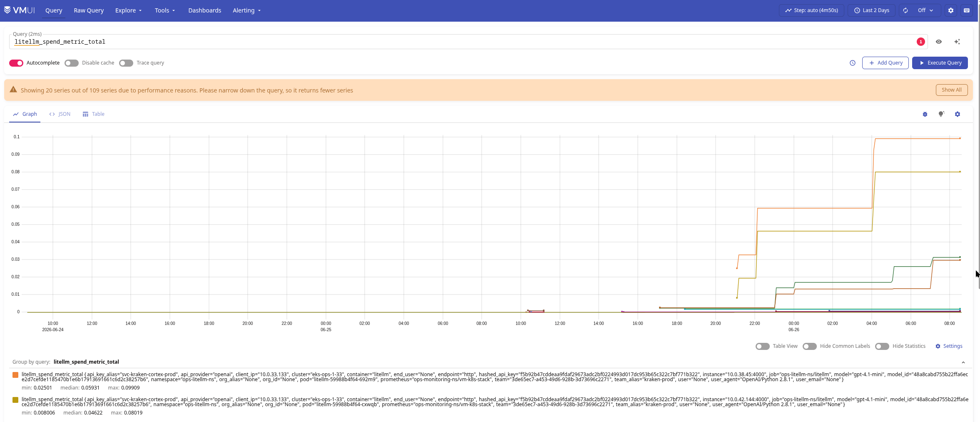Select the JSON view tab
The height and width of the screenshot is (422, 980).
pyautogui.click(x=60, y=114)
